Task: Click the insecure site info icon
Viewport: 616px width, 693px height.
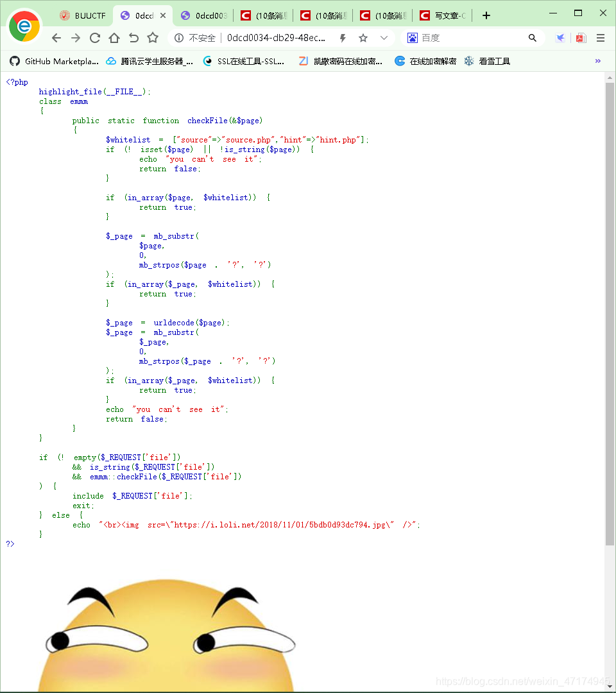Action: 179,38
